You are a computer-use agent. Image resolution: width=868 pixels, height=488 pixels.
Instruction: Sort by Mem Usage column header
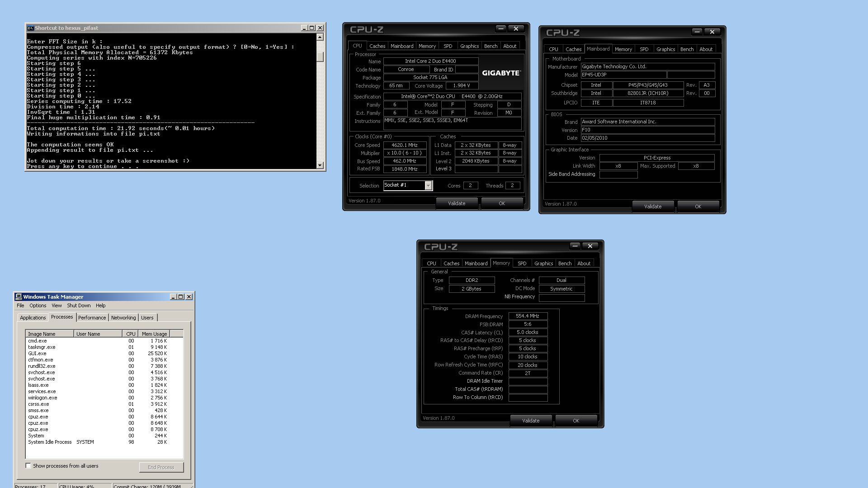(x=154, y=334)
